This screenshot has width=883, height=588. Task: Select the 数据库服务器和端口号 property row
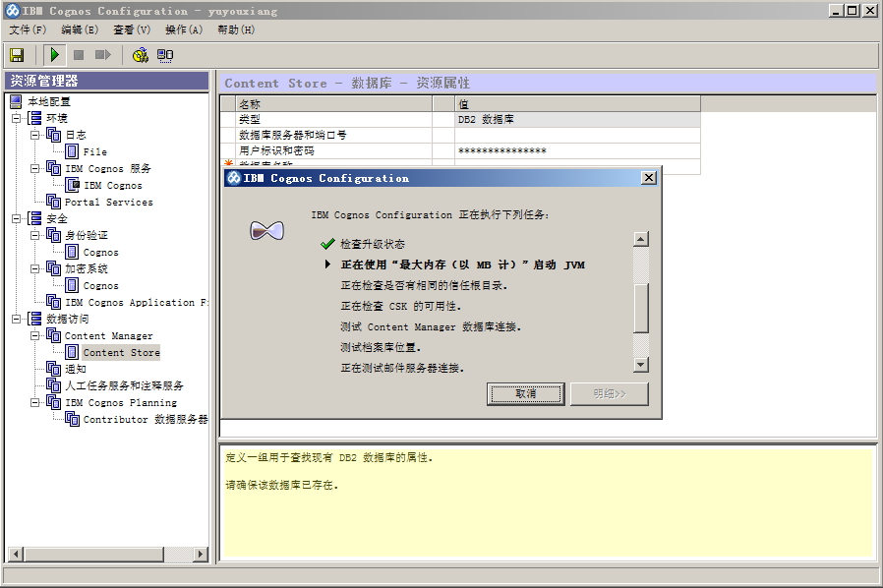[460, 135]
